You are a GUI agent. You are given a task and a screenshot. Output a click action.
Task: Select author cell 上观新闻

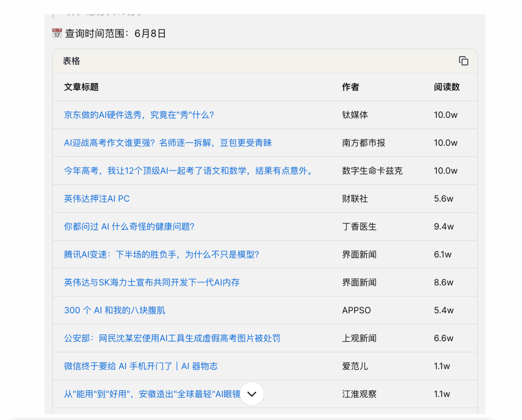(x=359, y=338)
